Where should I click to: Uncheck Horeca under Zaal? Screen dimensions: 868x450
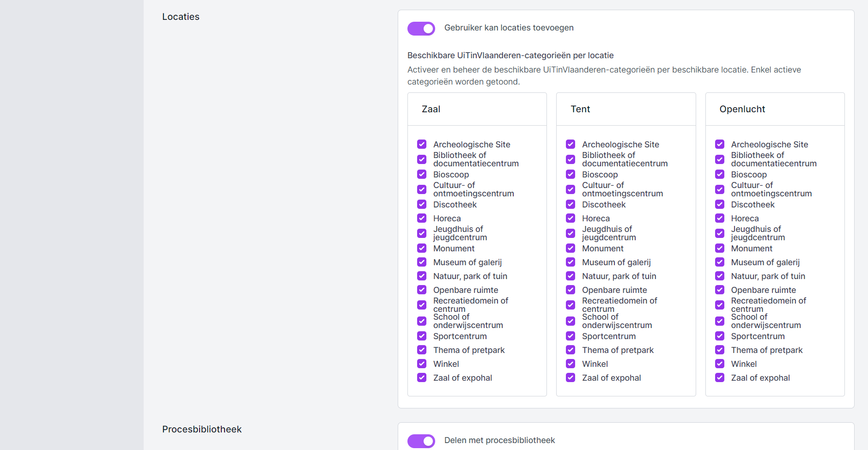(x=422, y=218)
